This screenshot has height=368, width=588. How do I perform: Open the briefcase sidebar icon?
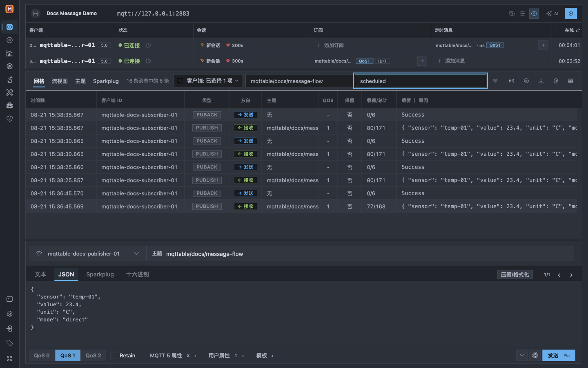coord(10,105)
